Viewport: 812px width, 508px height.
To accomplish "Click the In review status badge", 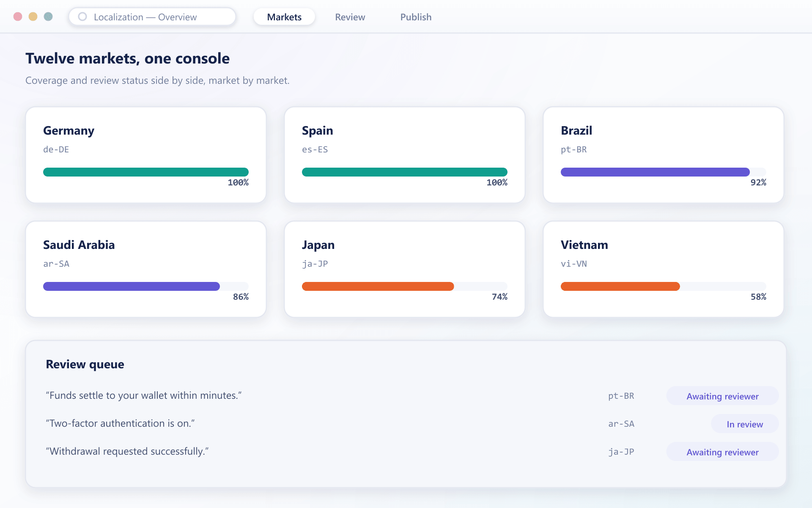I will point(745,424).
